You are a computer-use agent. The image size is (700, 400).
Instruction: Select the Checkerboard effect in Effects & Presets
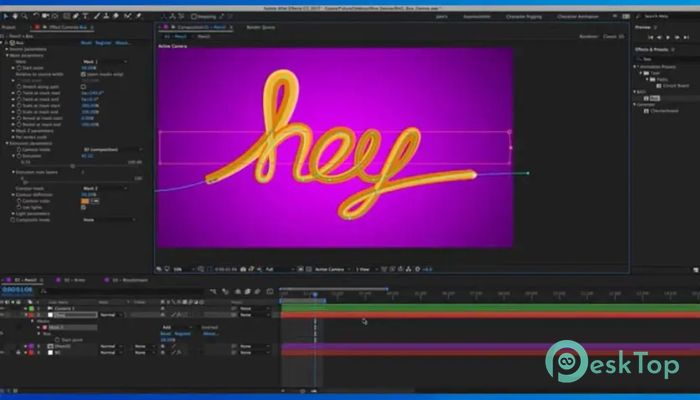[x=664, y=111]
